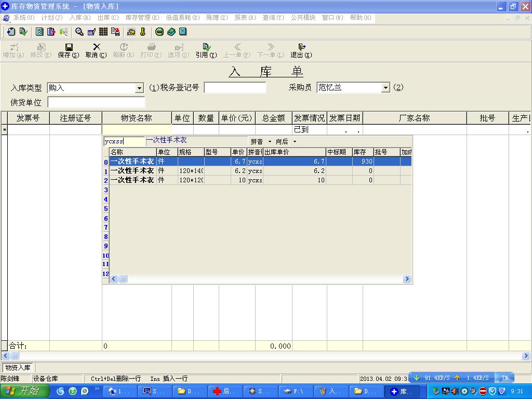The image size is (532, 399).
Task: Click the volume speaker tray icon
Action: (455, 391)
